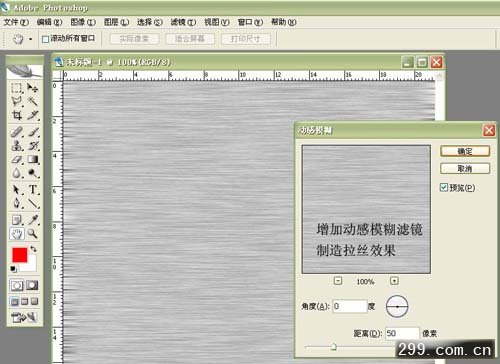Select the Magic Wand tool
500x364 pixels.
[33, 101]
